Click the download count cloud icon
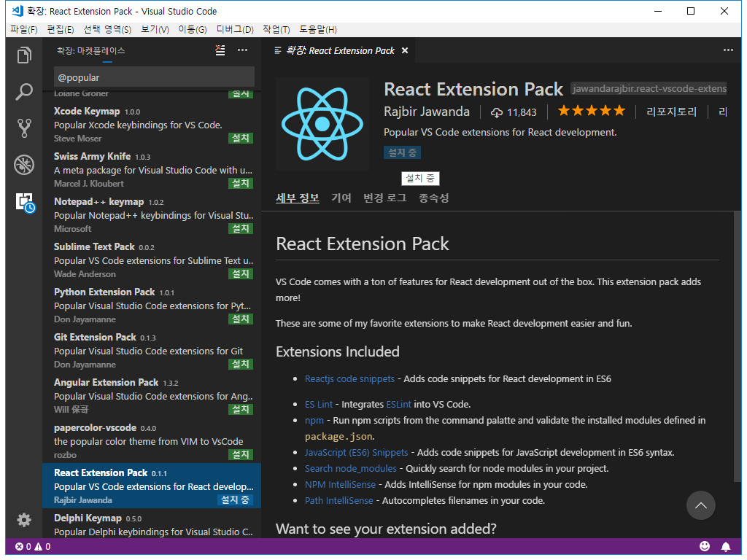The image size is (747, 560). click(496, 112)
